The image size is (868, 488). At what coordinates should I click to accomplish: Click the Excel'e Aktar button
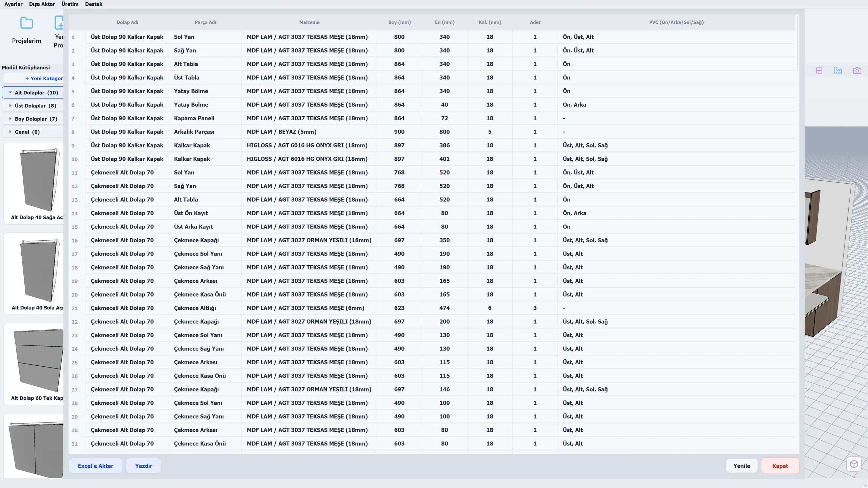[x=96, y=466]
